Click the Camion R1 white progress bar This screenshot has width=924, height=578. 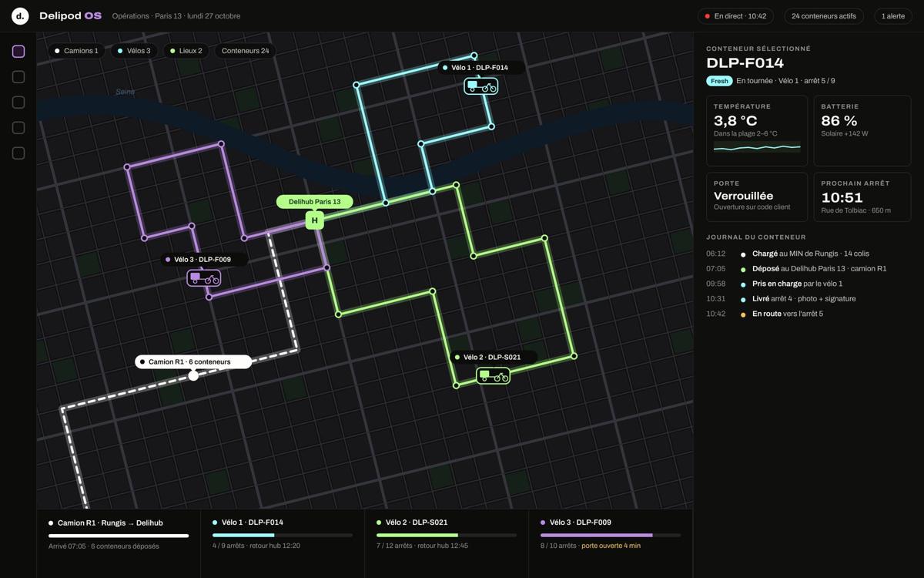point(119,536)
